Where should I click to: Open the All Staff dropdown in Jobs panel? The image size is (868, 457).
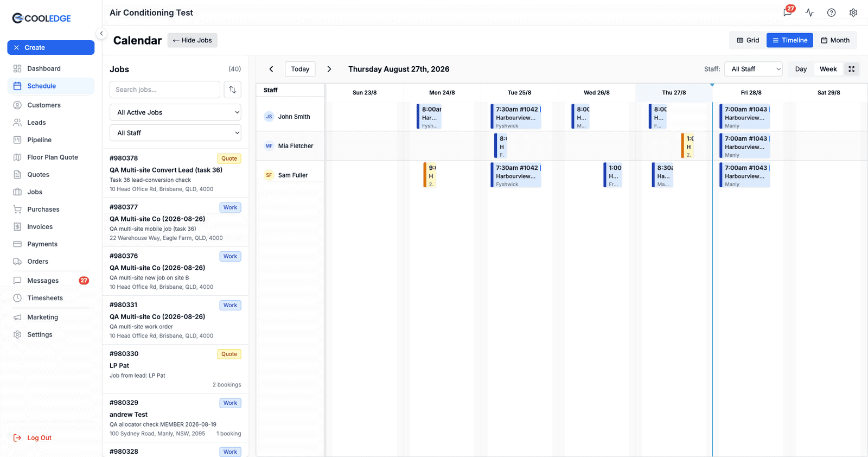point(175,133)
